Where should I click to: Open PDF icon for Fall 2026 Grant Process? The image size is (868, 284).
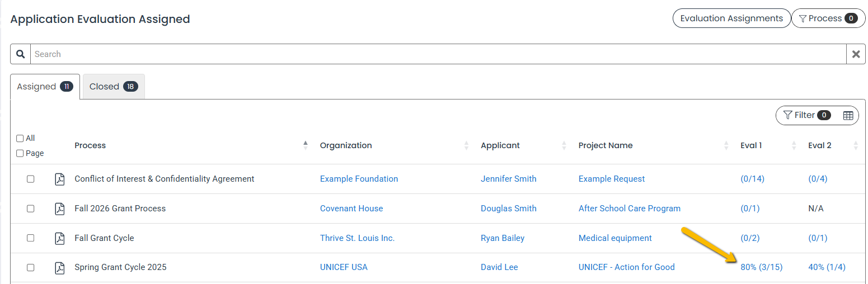[59, 209]
